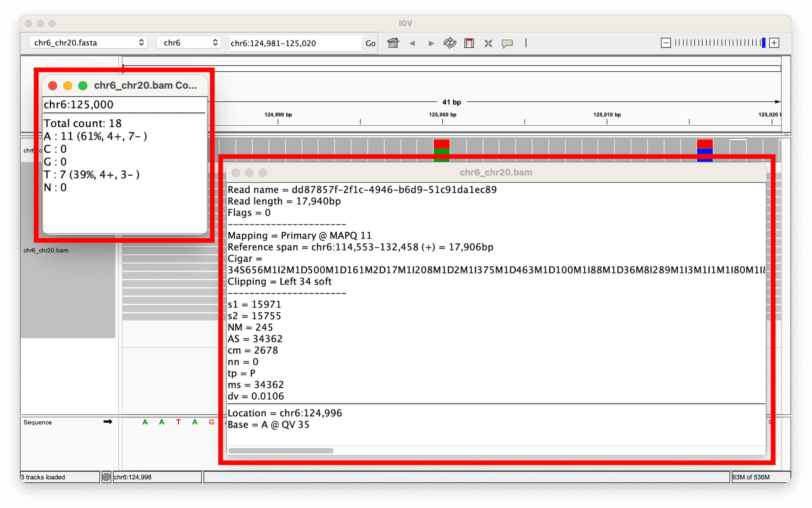Open the Regions of Interest tool icon
The height and width of the screenshot is (508, 812).
[x=469, y=43]
